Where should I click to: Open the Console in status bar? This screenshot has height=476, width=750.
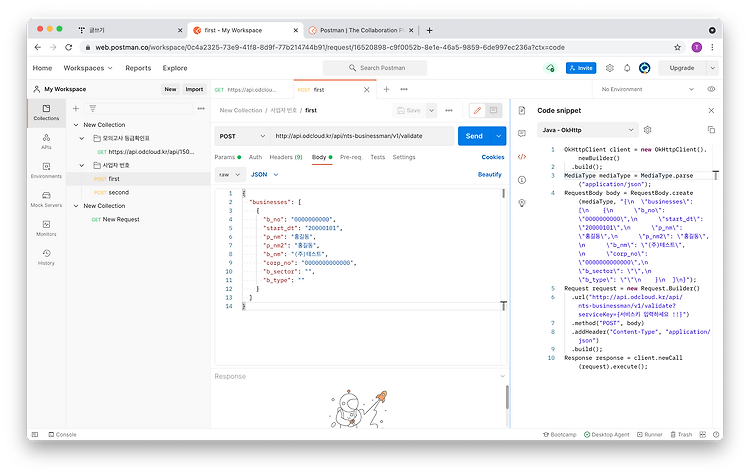[x=62, y=434]
